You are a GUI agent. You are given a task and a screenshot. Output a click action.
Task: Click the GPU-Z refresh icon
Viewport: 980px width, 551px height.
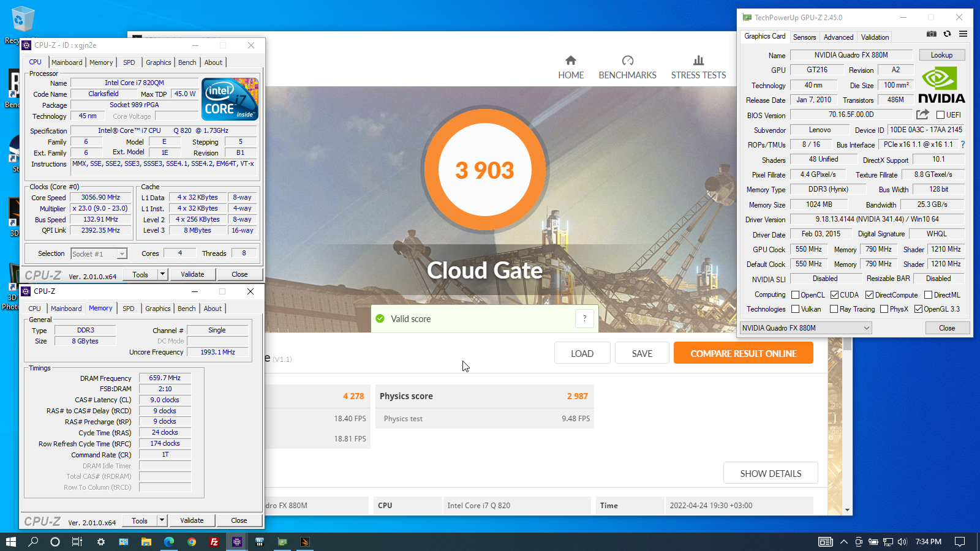click(947, 34)
